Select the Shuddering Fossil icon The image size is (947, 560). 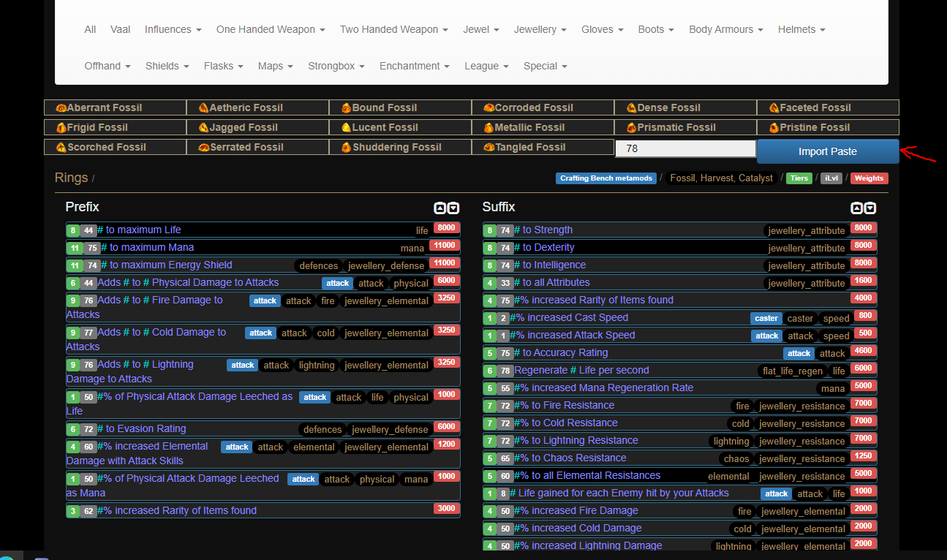coord(347,148)
